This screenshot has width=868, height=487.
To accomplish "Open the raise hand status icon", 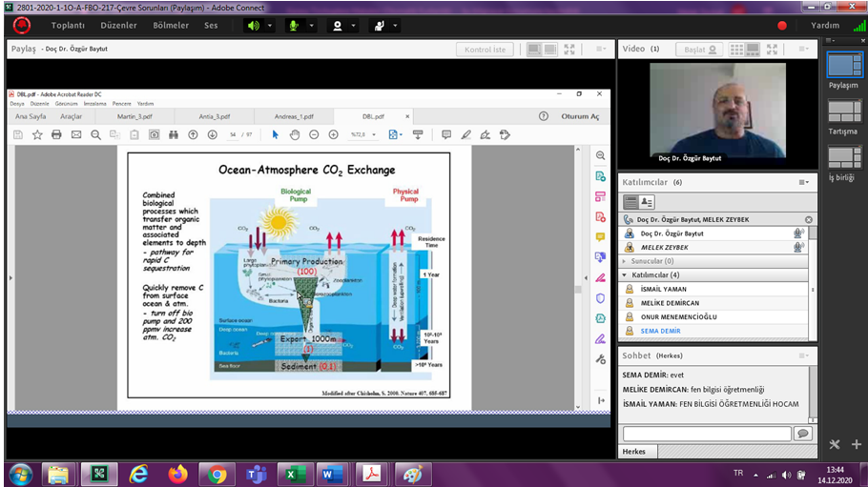I will coord(379,26).
